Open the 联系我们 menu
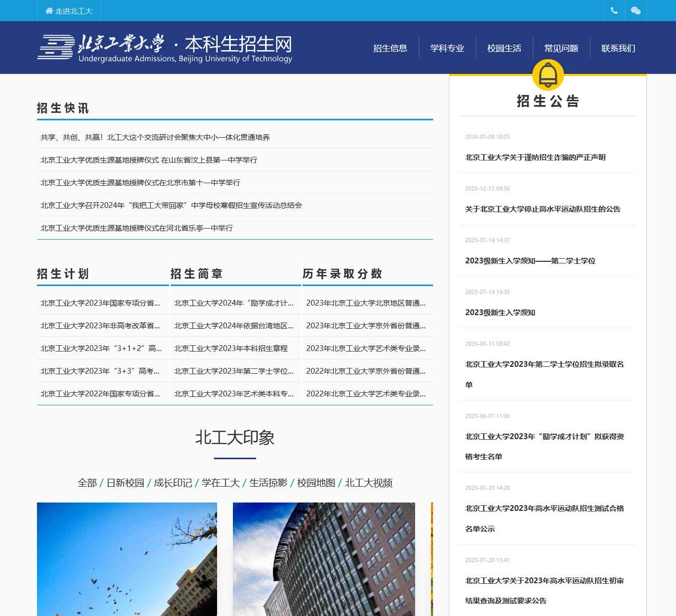 [x=618, y=48]
